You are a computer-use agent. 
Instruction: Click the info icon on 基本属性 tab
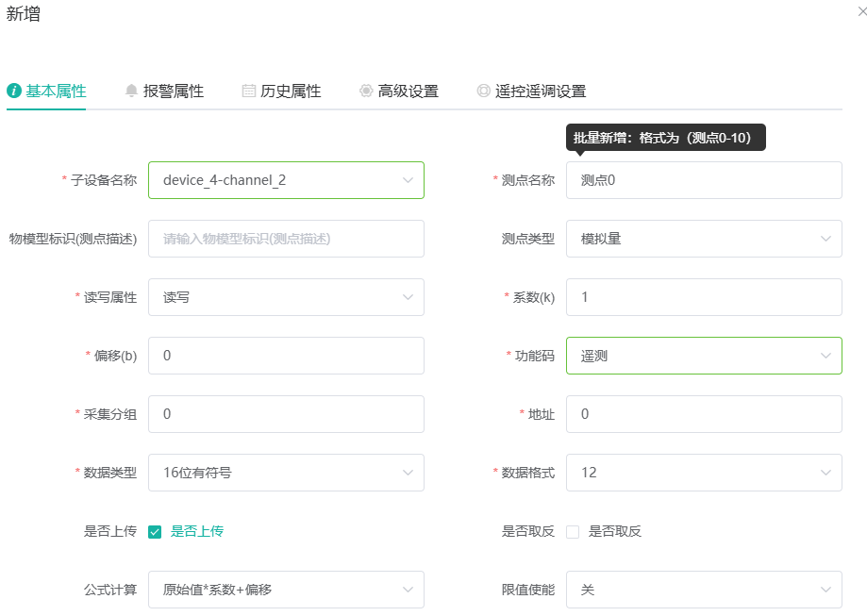14,91
